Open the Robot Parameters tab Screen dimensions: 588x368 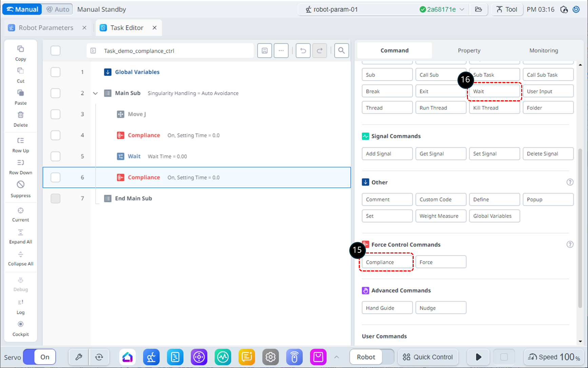pyautogui.click(x=46, y=28)
